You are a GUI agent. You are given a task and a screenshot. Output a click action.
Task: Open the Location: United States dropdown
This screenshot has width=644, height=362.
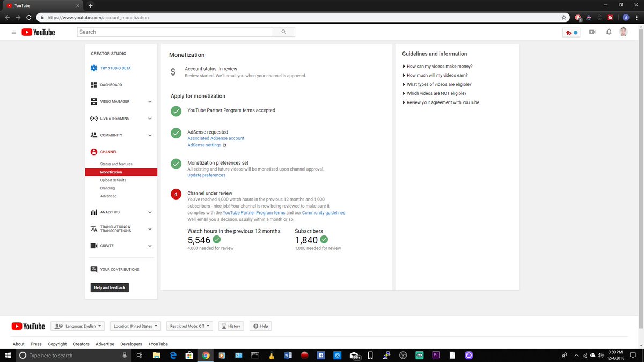[135, 326]
